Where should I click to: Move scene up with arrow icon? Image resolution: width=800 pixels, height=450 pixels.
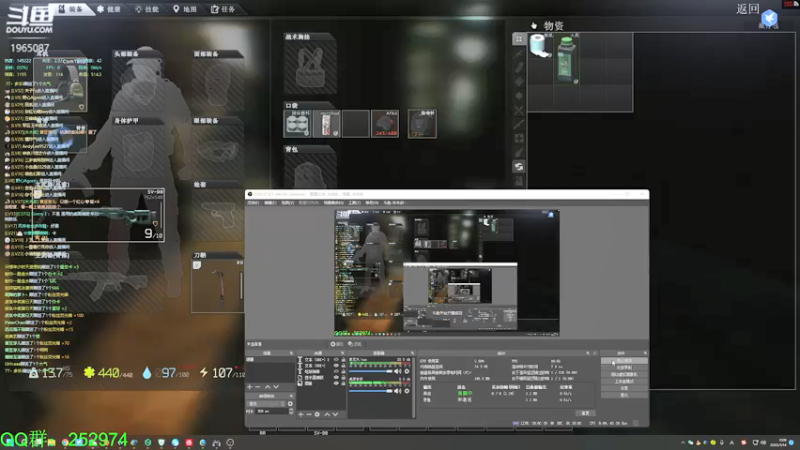[x=268, y=387]
